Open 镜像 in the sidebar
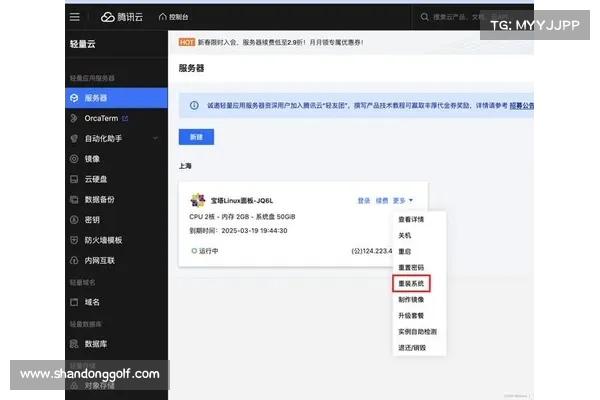 click(x=92, y=158)
